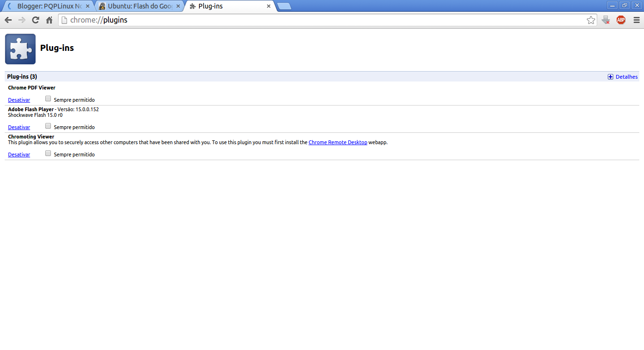Click the Adobe Flash Player plugin name
644x350 pixels.
click(x=31, y=109)
